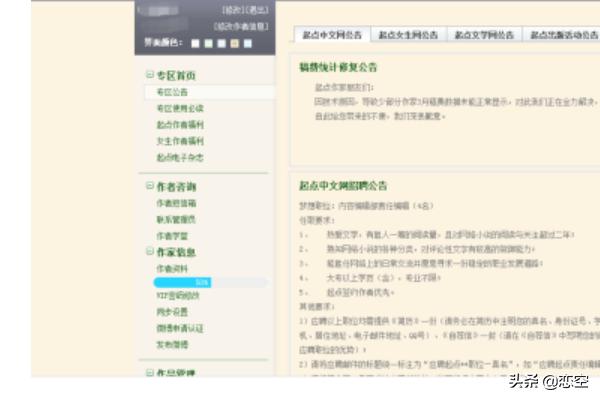Screen dimensions: 600x400
Task: Click the 作者咨询 section title text
Action: click(x=176, y=187)
